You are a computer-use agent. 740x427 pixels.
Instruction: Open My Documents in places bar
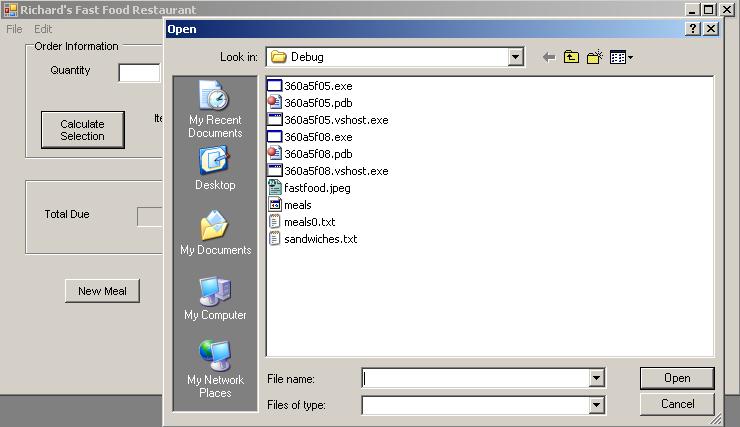(215, 234)
